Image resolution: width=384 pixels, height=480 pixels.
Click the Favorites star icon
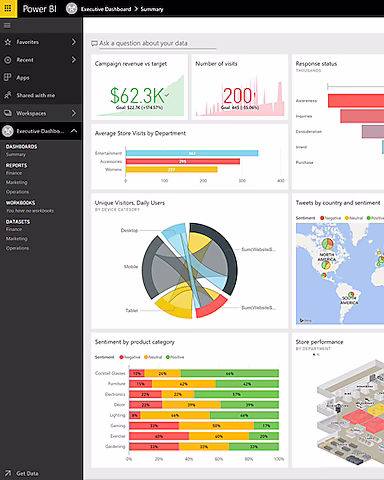[x=8, y=42]
